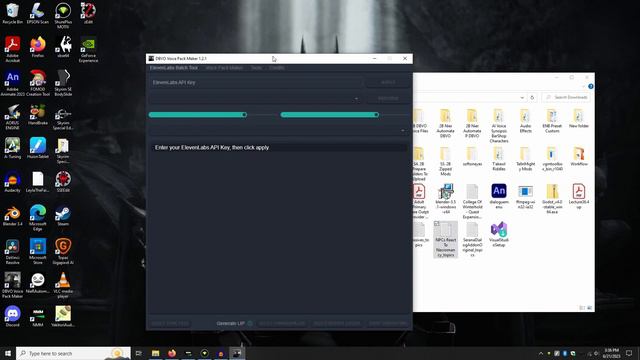Viewport: 640px width, 360px height.
Task: Open Firefox from the taskbar
Action: [x=172, y=353]
